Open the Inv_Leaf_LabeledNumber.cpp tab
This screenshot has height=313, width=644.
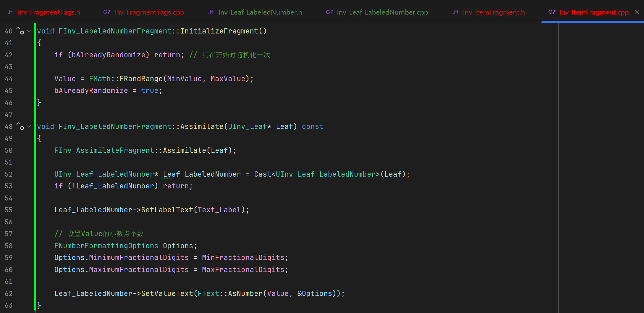click(x=377, y=12)
